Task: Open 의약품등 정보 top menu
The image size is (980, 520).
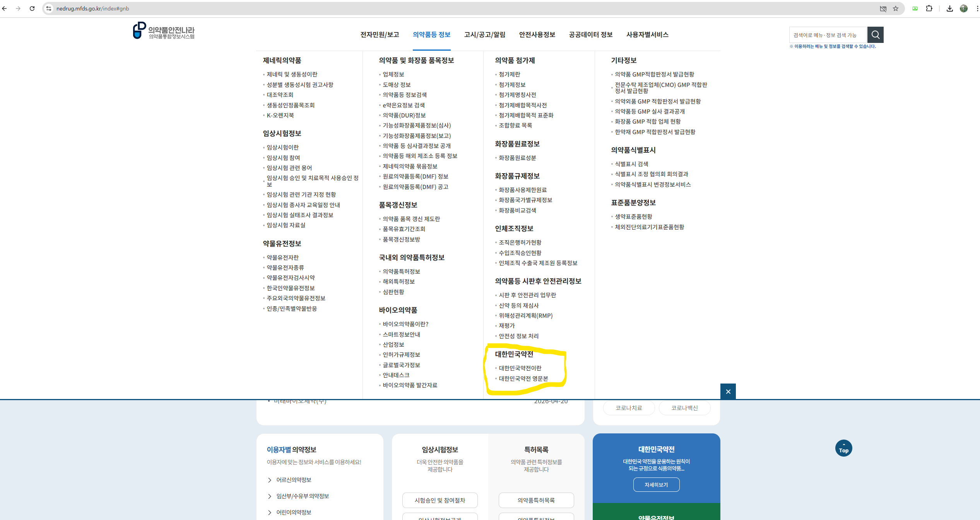Action: coord(432,35)
